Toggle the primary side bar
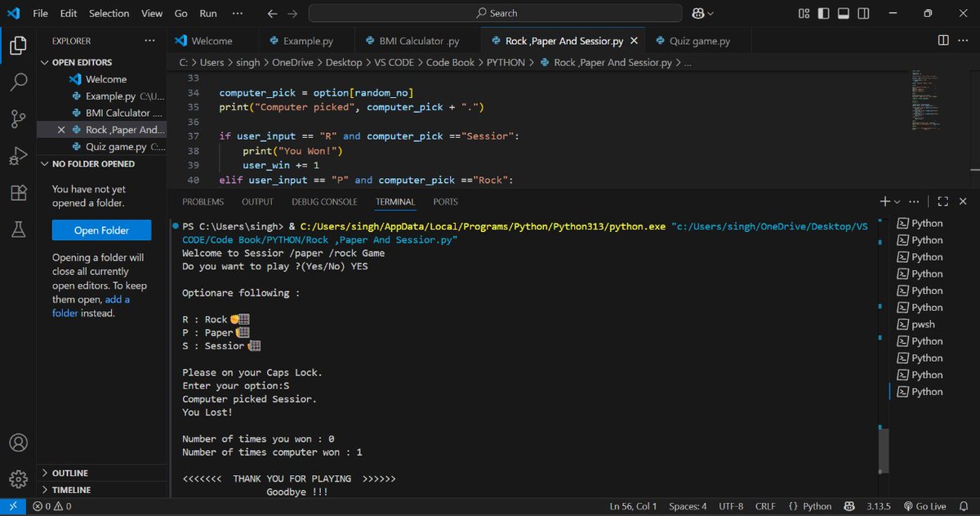 (x=824, y=13)
